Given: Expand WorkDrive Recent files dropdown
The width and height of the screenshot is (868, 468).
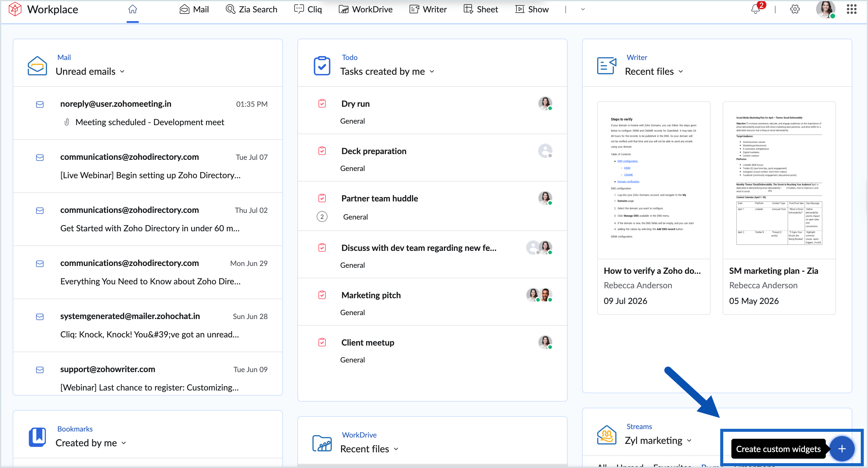Looking at the screenshot, I should pyautogui.click(x=396, y=449).
